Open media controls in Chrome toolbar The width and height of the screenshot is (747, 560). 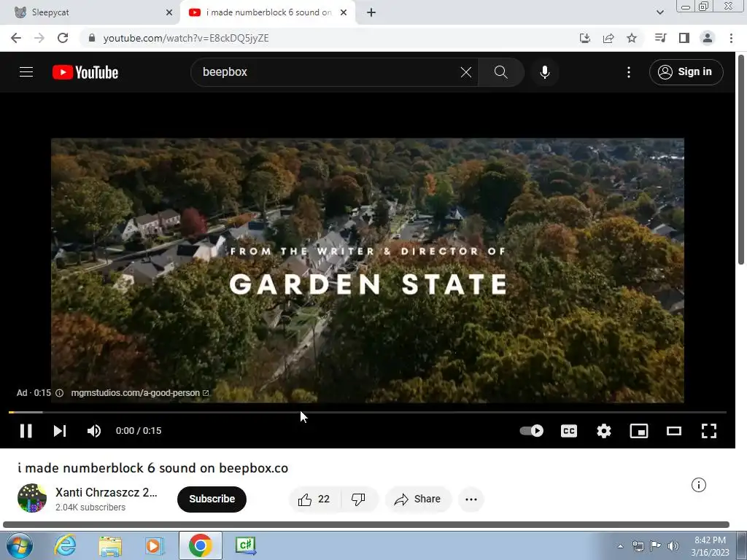(x=660, y=38)
